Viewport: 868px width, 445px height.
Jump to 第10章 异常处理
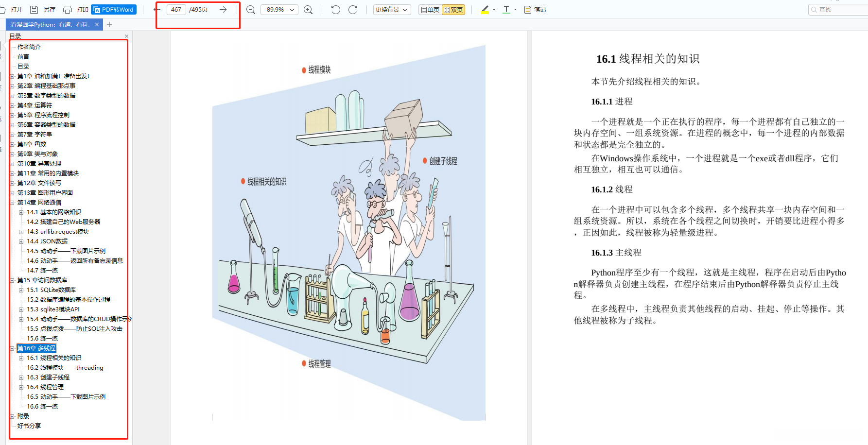click(x=39, y=164)
